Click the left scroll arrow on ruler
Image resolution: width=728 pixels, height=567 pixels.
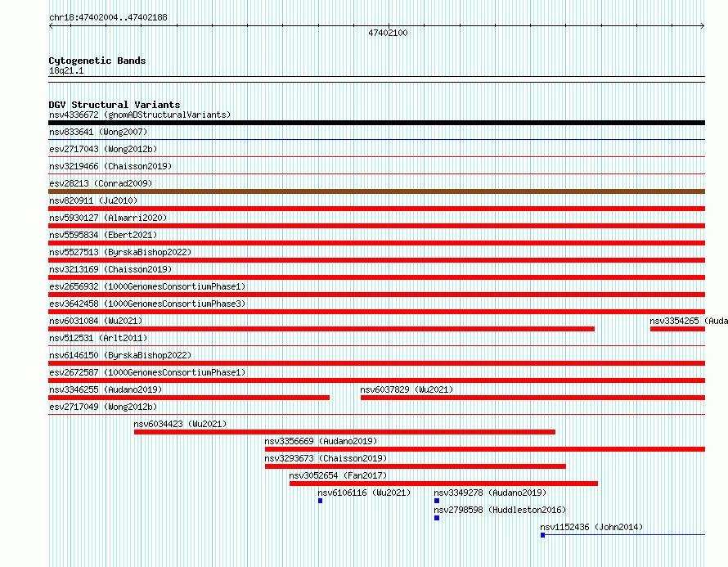point(51,26)
